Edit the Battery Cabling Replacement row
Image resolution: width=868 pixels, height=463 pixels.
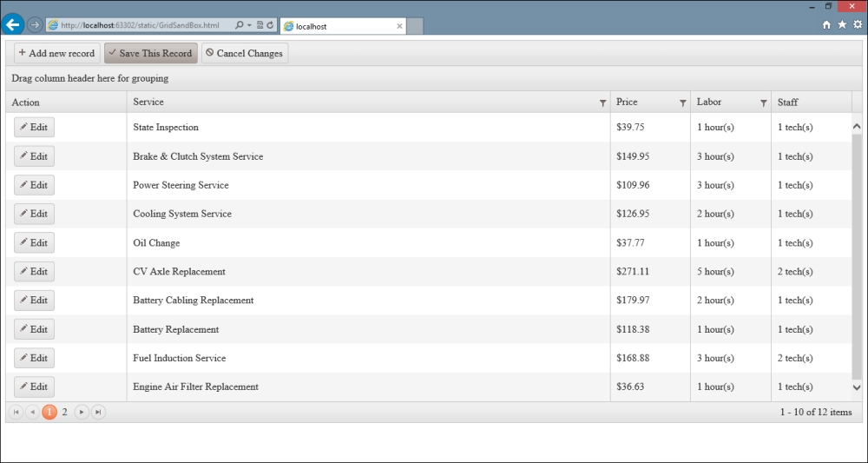click(35, 301)
